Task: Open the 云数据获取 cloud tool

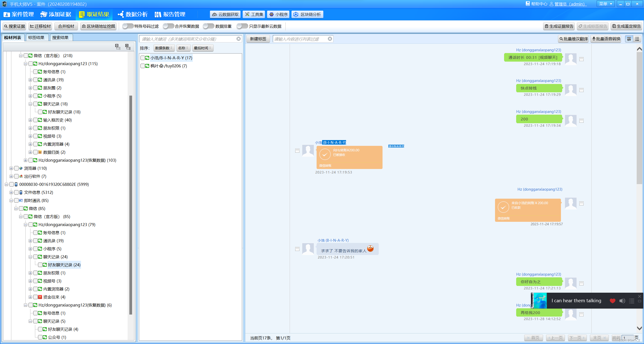Action: [x=225, y=14]
